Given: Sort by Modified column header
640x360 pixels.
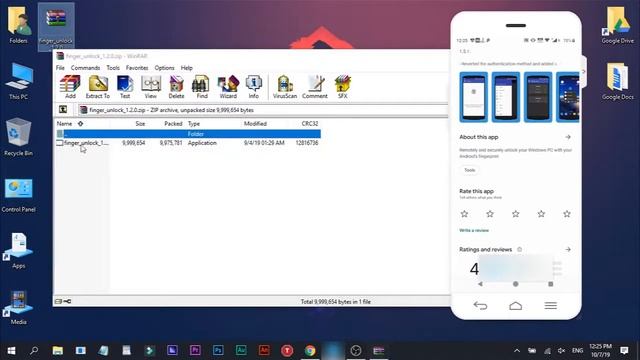Looking at the screenshot, I should click(255, 124).
